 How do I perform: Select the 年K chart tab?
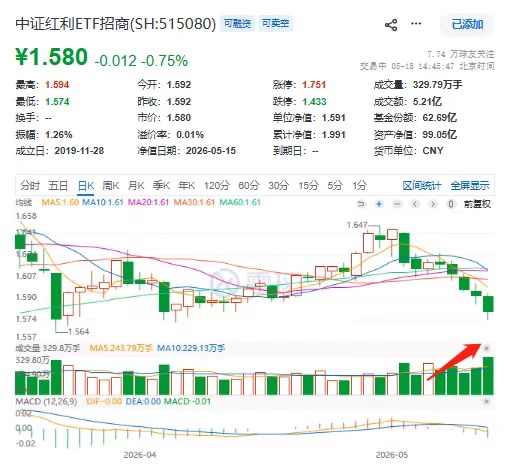tap(186, 185)
